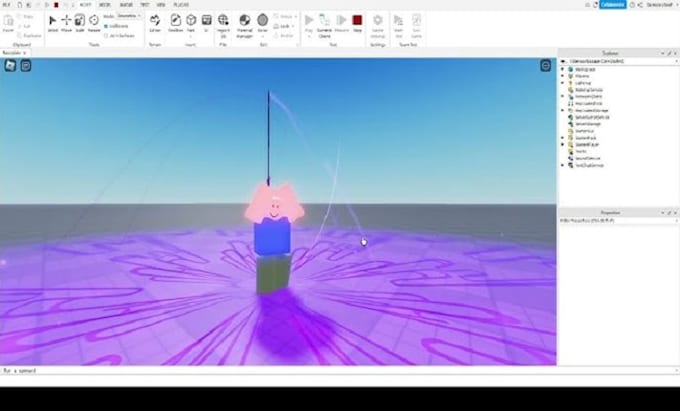The height and width of the screenshot is (411, 680).
Task: Click the blue Collaborate button
Action: 612,5
